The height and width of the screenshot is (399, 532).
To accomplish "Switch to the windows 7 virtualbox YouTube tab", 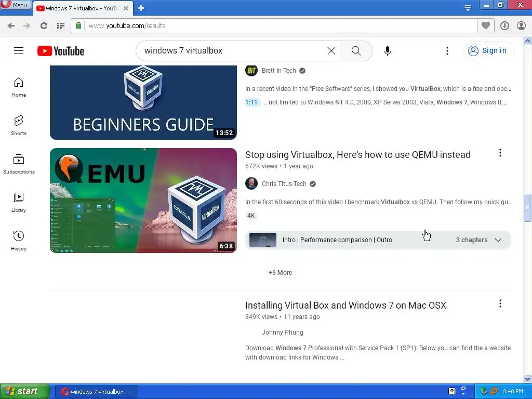I will 82,8.
